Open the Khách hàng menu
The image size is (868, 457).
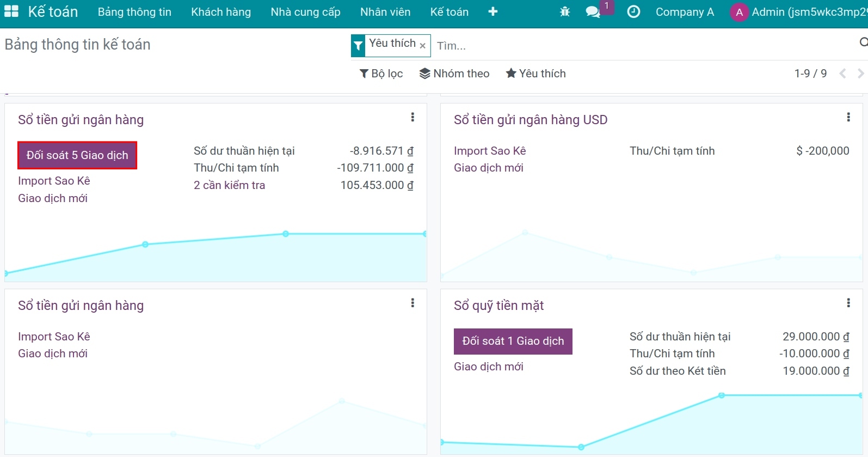(221, 11)
